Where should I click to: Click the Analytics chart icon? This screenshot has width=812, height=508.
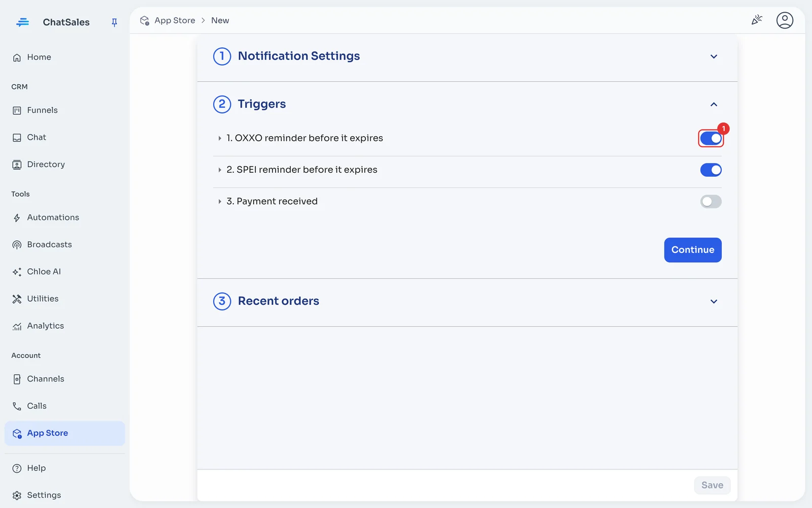(17, 326)
